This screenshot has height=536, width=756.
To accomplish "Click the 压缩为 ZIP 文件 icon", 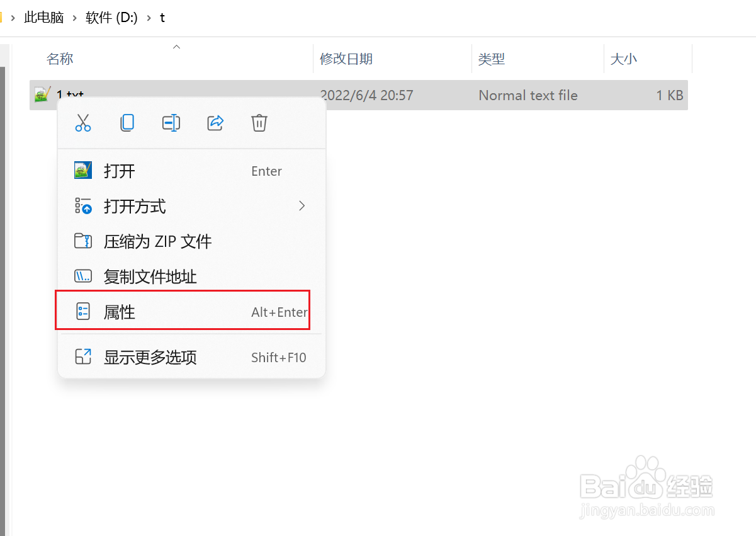I will [x=82, y=241].
